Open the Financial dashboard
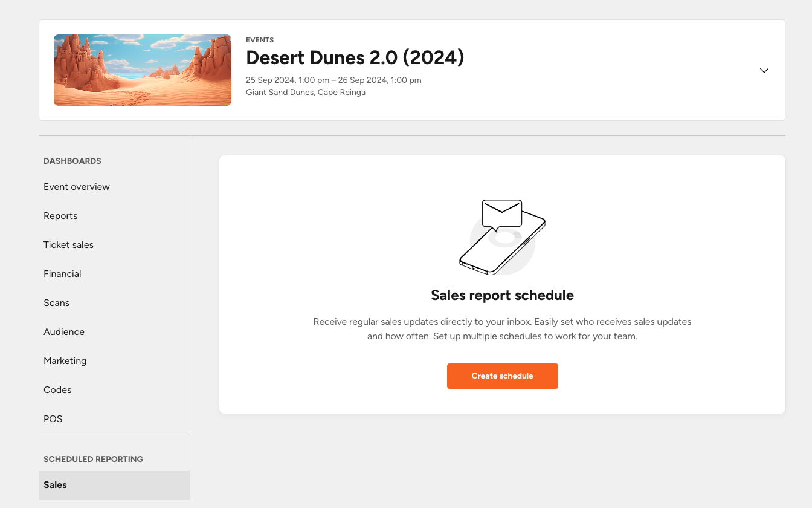The height and width of the screenshot is (508, 812). (x=62, y=273)
